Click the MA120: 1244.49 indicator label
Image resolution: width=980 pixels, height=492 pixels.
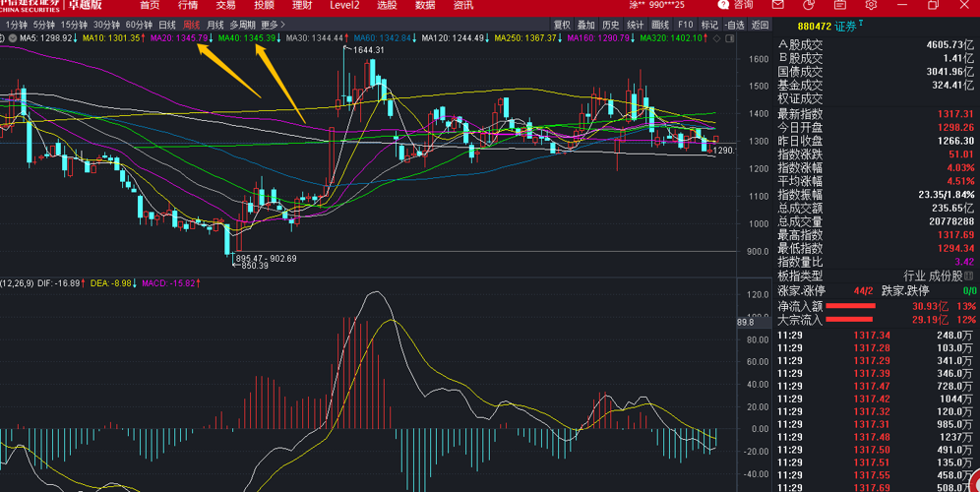pos(455,38)
